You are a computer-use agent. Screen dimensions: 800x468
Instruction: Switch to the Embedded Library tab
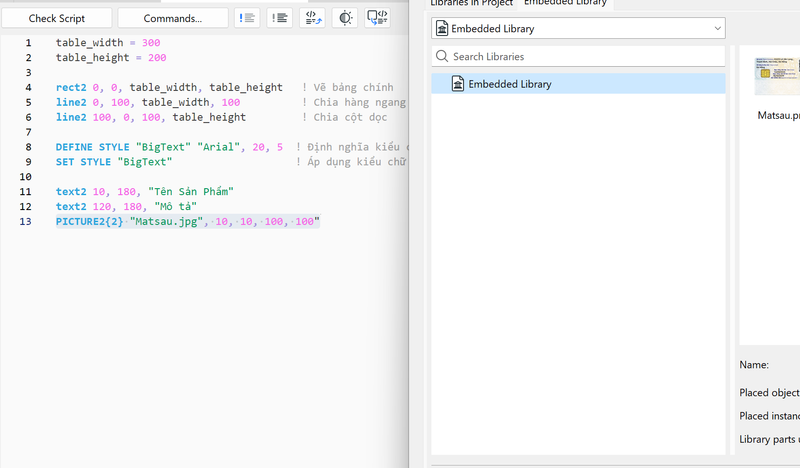pos(565,3)
